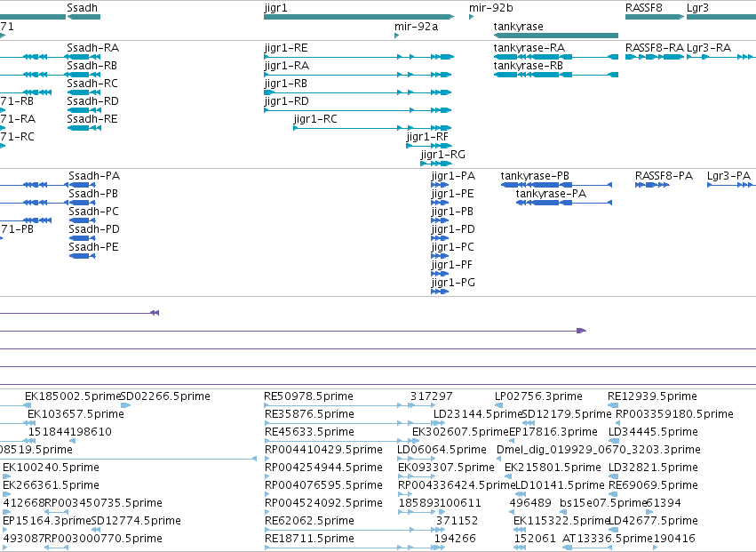Click the RE45633.5prime EST
The height and width of the screenshot is (552, 756).
[x=341, y=441]
